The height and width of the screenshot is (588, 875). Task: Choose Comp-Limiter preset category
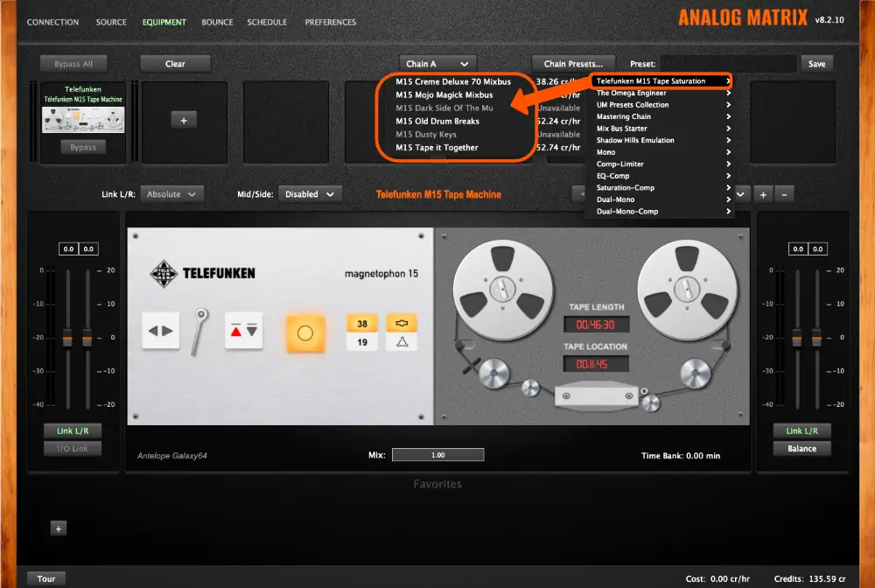point(661,164)
